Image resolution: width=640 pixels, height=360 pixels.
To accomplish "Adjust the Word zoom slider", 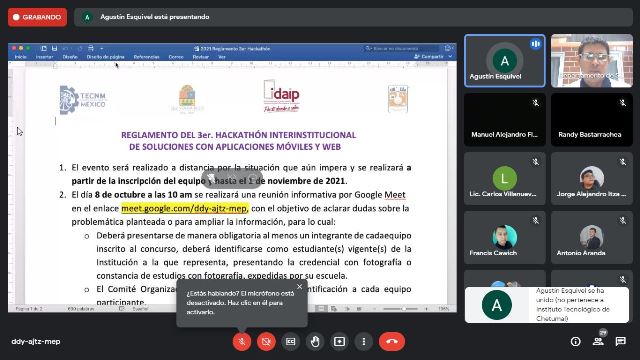I will 401,309.
